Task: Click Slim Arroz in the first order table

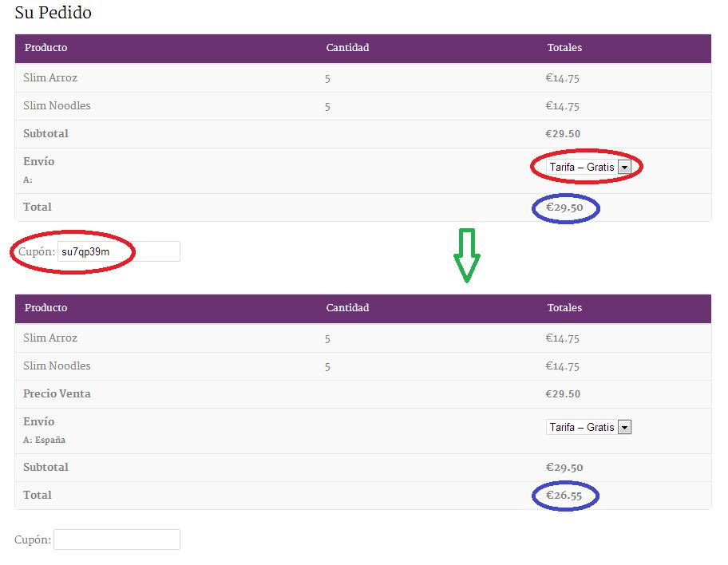Action: point(50,78)
